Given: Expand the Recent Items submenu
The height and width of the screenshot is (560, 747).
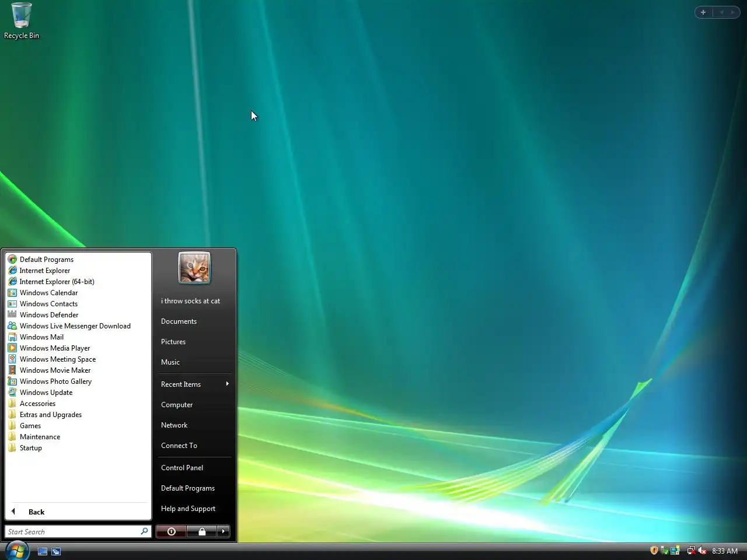Looking at the screenshot, I should click(194, 384).
